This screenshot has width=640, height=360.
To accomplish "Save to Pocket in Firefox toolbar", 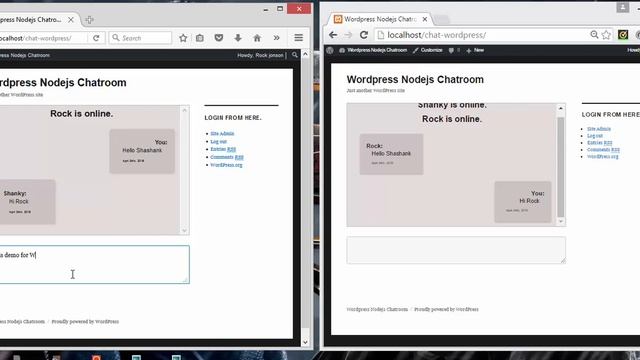I will pyautogui.click(x=219, y=38).
